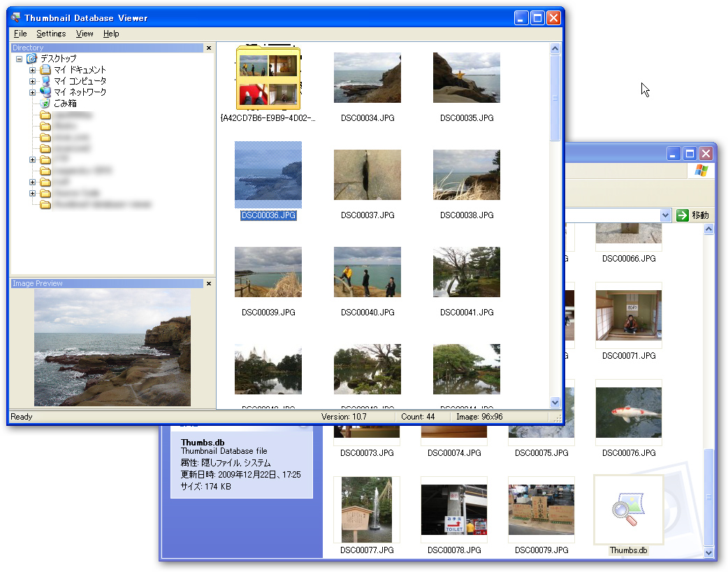Click the DSC00074.JPG filename in Explorer
728x572 pixels.
[x=455, y=453]
